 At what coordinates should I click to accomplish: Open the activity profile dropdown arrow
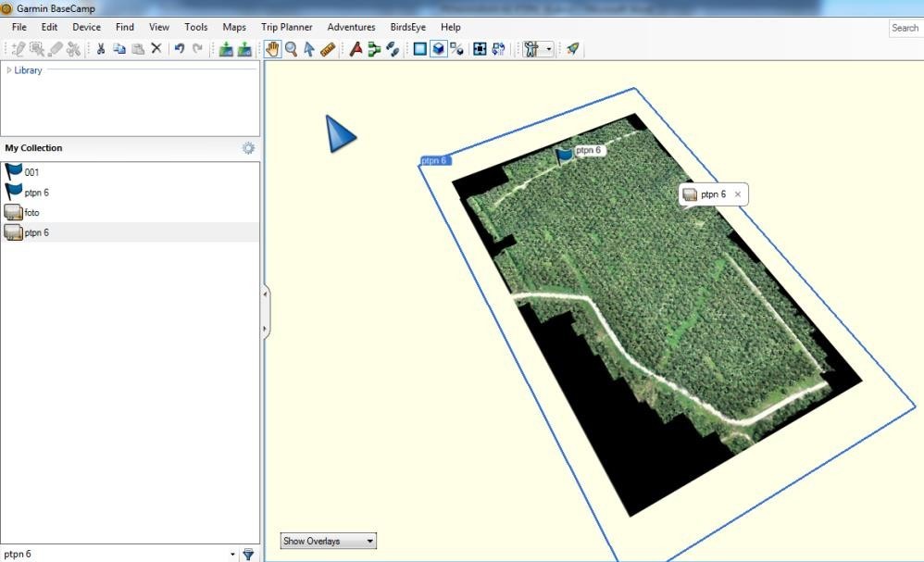(x=549, y=49)
